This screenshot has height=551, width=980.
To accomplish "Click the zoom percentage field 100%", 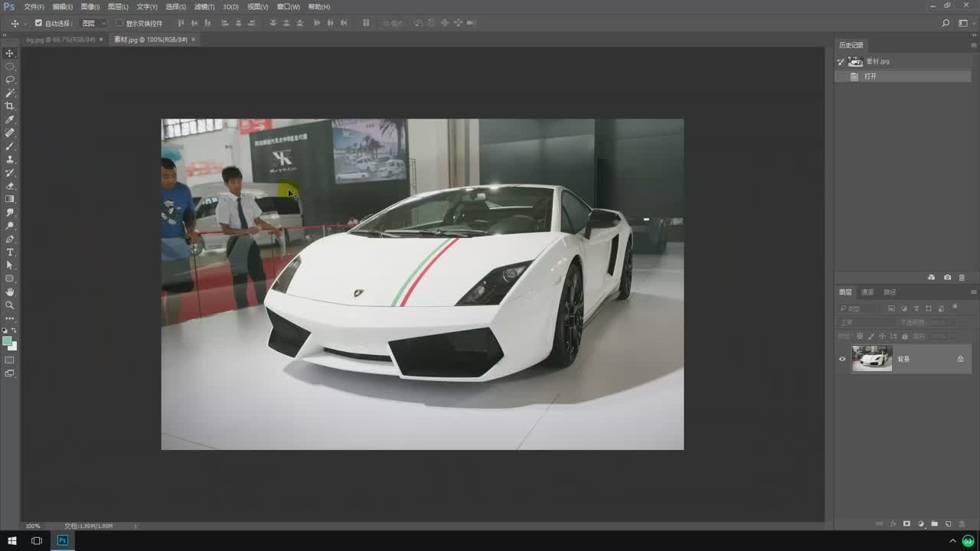I will click(33, 526).
